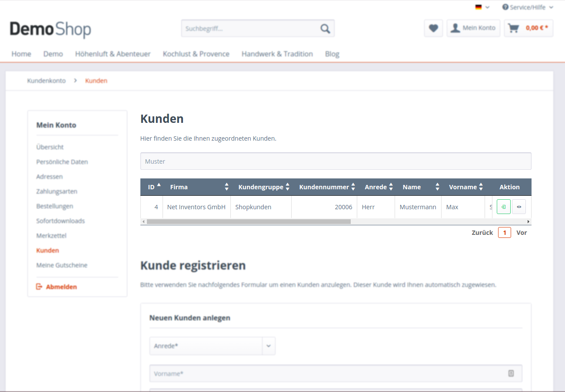Select Kunden in the sidebar
The image size is (565, 392).
coord(48,250)
